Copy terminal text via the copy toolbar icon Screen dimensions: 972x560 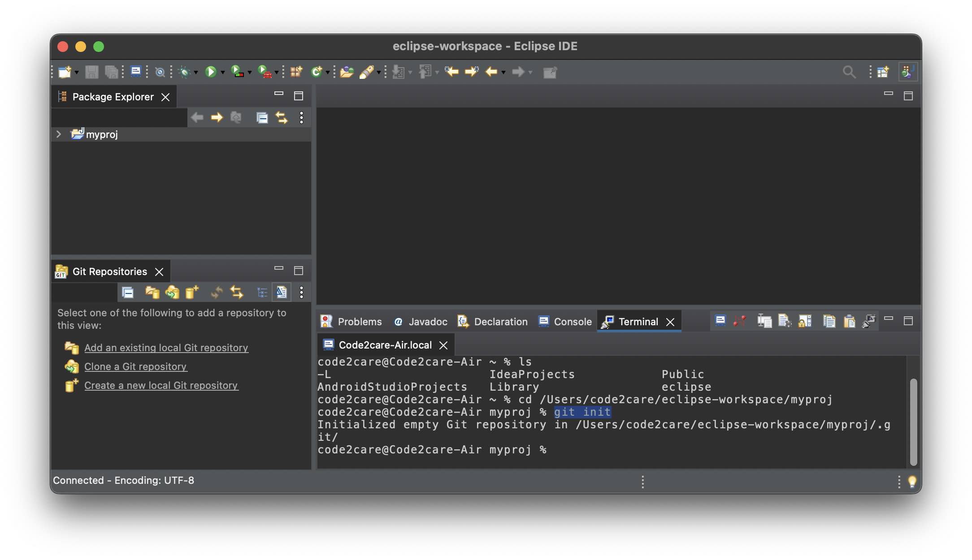click(x=829, y=321)
